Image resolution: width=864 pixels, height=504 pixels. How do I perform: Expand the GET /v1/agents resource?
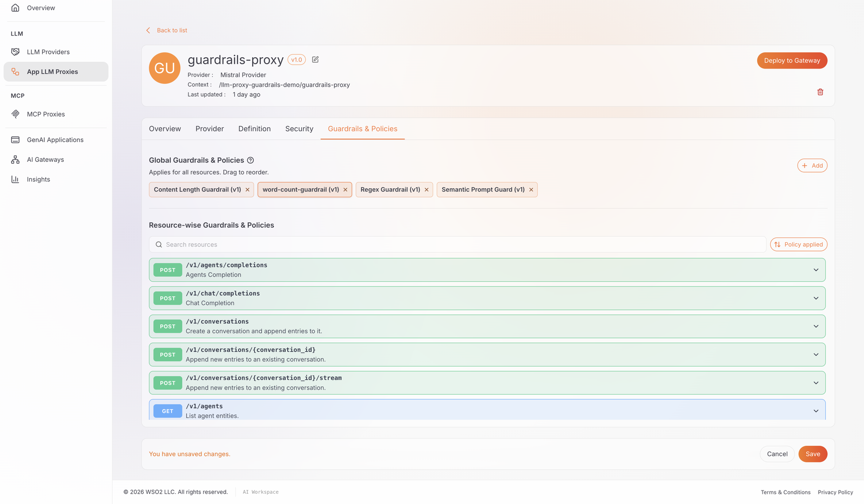816,411
